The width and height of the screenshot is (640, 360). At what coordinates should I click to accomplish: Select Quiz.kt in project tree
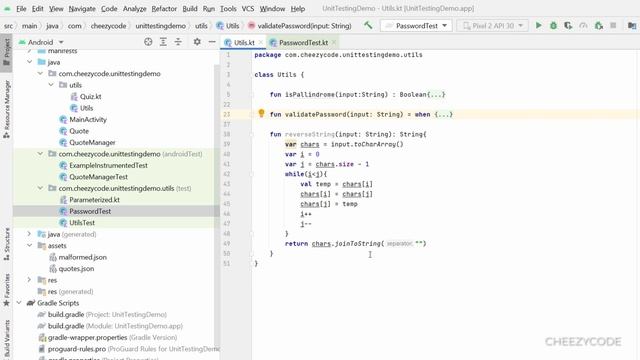coord(90,96)
